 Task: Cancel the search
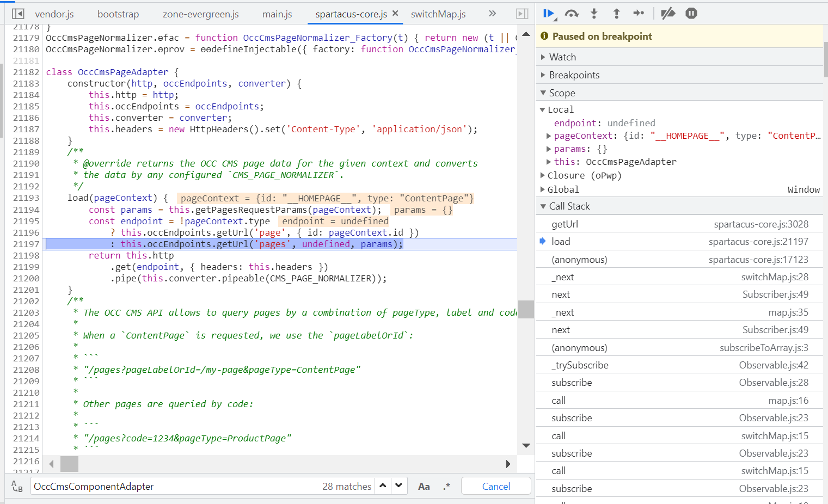496,486
